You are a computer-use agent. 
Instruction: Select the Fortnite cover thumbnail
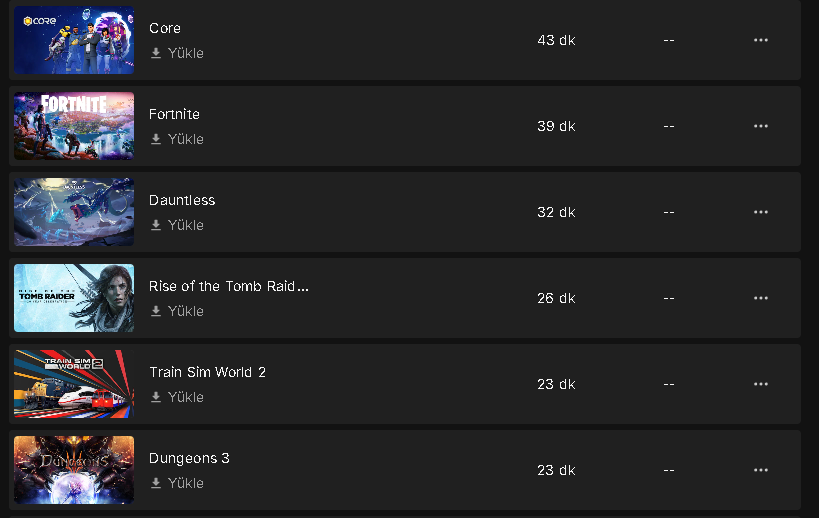pos(74,126)
